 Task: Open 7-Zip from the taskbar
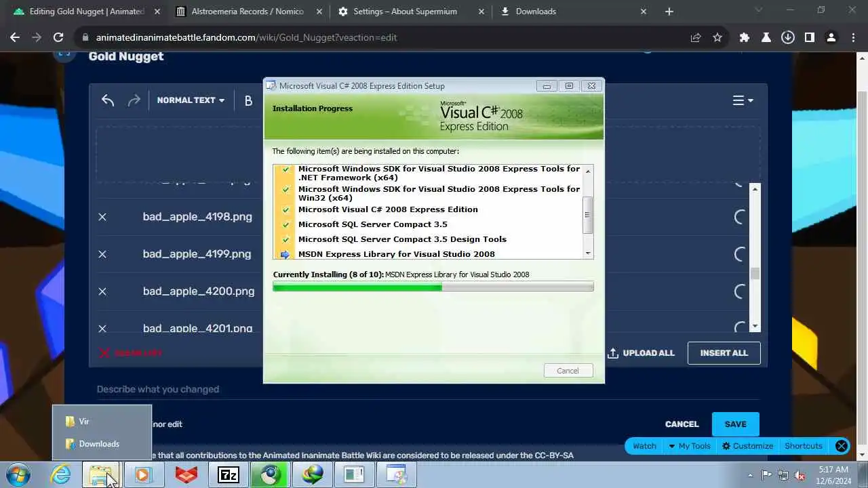point(228,475)
